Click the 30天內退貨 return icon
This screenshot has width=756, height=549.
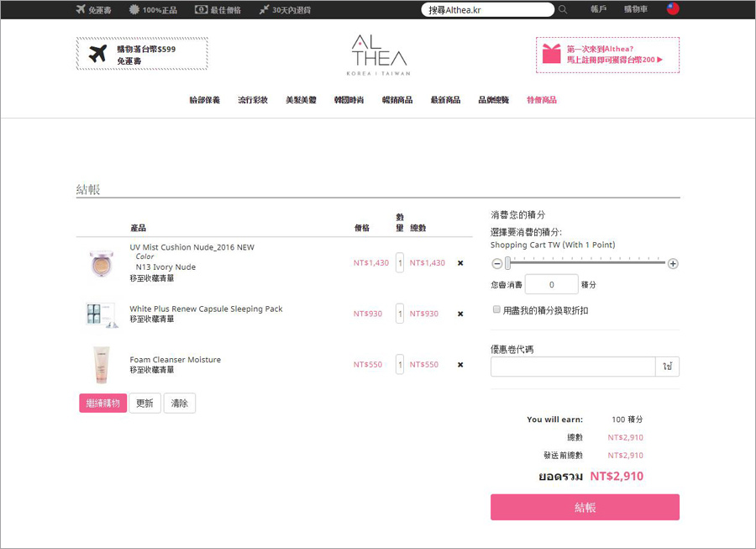coord(264,9)
